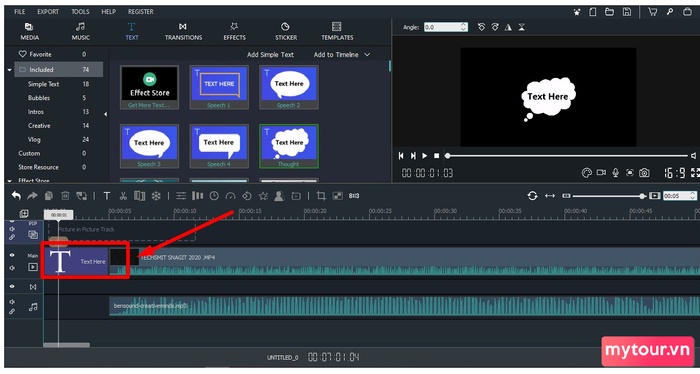Click the star favorite icon in timeline toolbar
This screenshot has width=700, height=374.
(263, 196)
